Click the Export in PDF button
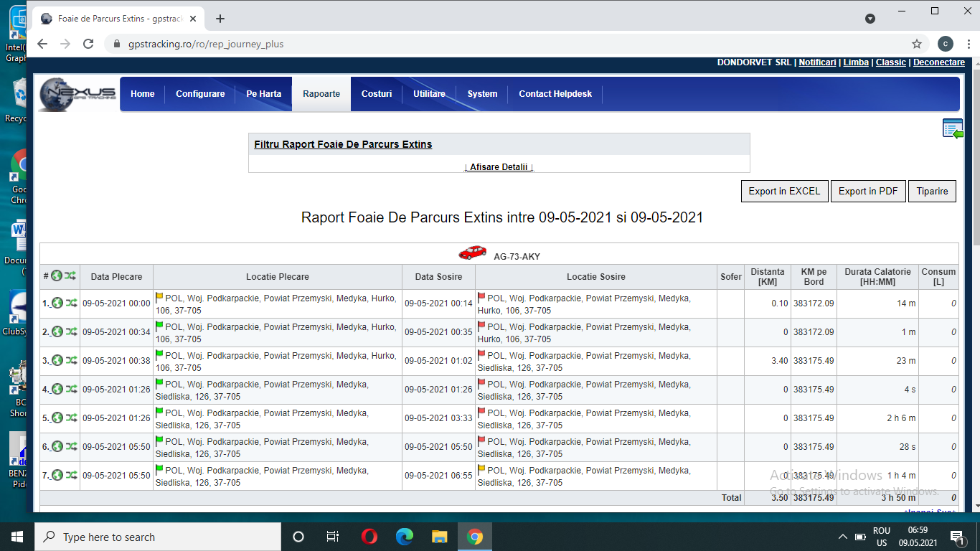 click(x=868, y=192)
